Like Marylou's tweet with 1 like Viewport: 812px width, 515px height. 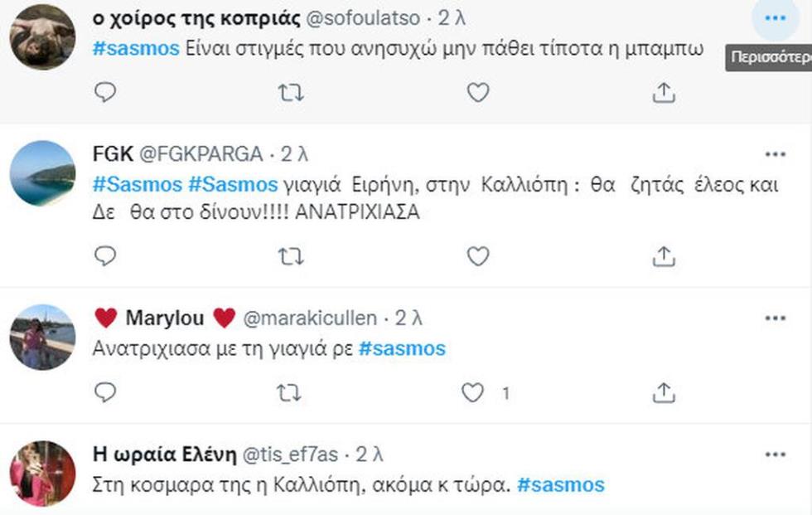pos(473,393)
